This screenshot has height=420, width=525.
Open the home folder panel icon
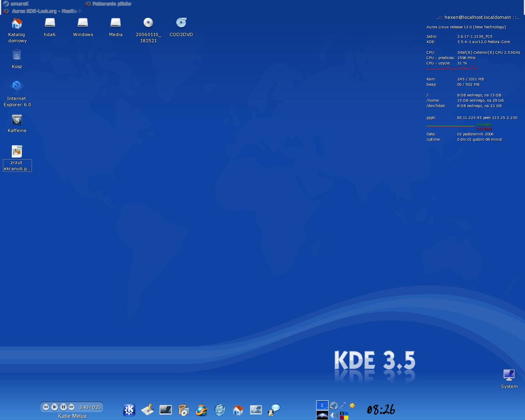pos(237,410)
